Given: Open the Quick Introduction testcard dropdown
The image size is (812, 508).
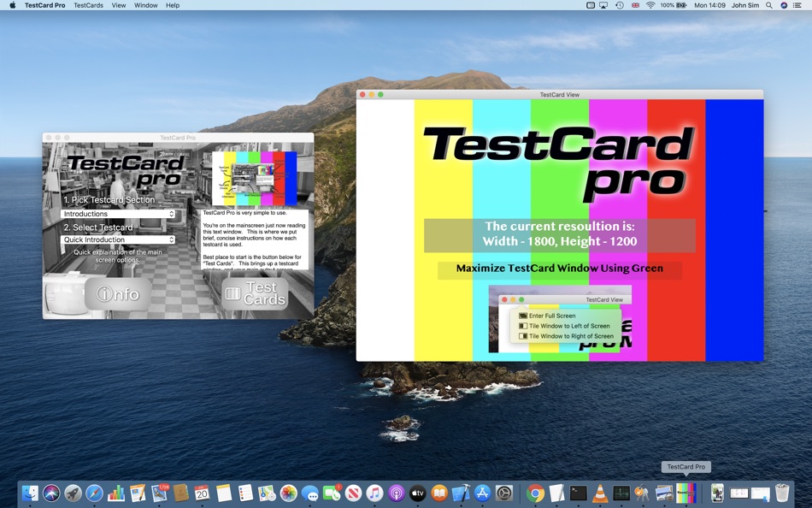Looking at the screenshot, I should pos(118,239).
